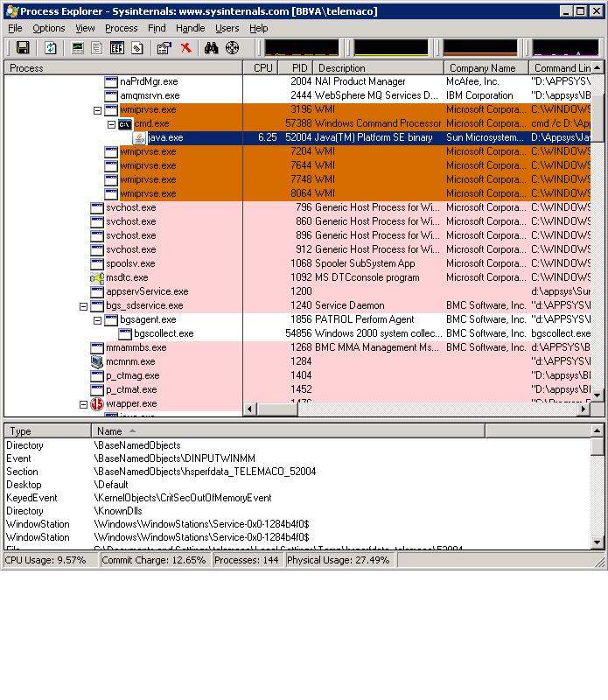
Task: Click the Refresh Now toolbar icon
Action: [x=51, y=47]
